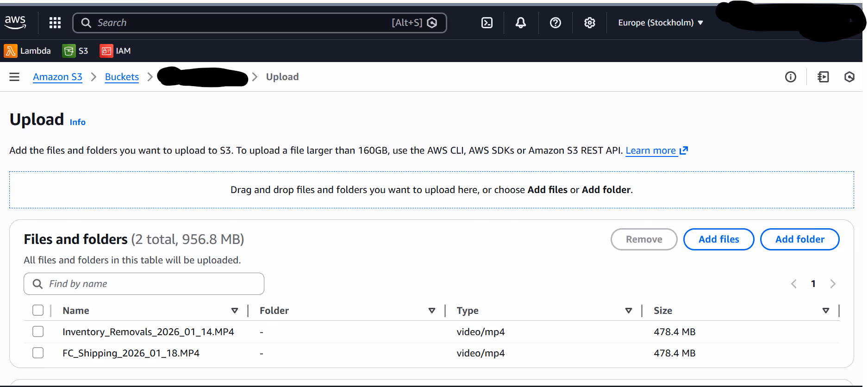Open the AWS services grid menu
The width and height of the screenshot is (868, 387).
click(55, 23)
